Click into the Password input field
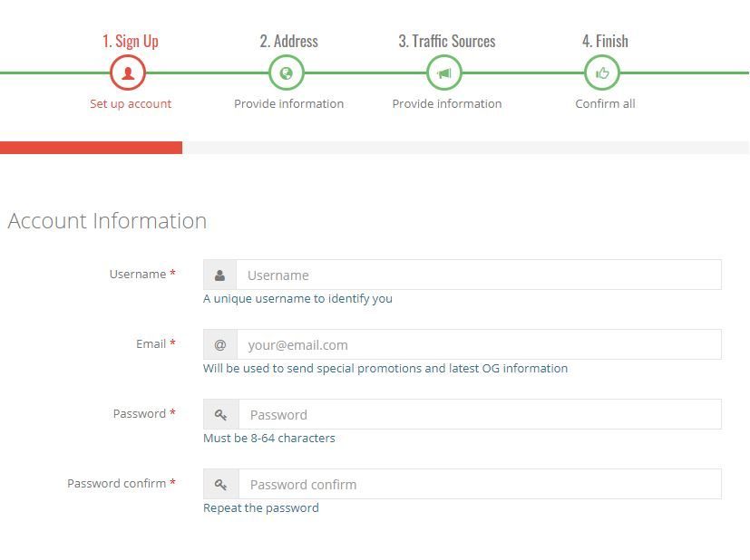Screen dimensions: 750x560 [x=478, y=415]
